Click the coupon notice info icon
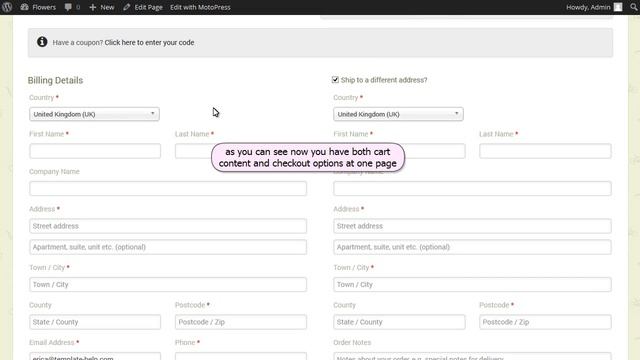Screen dimensions: 640x360 click(42, 42)
